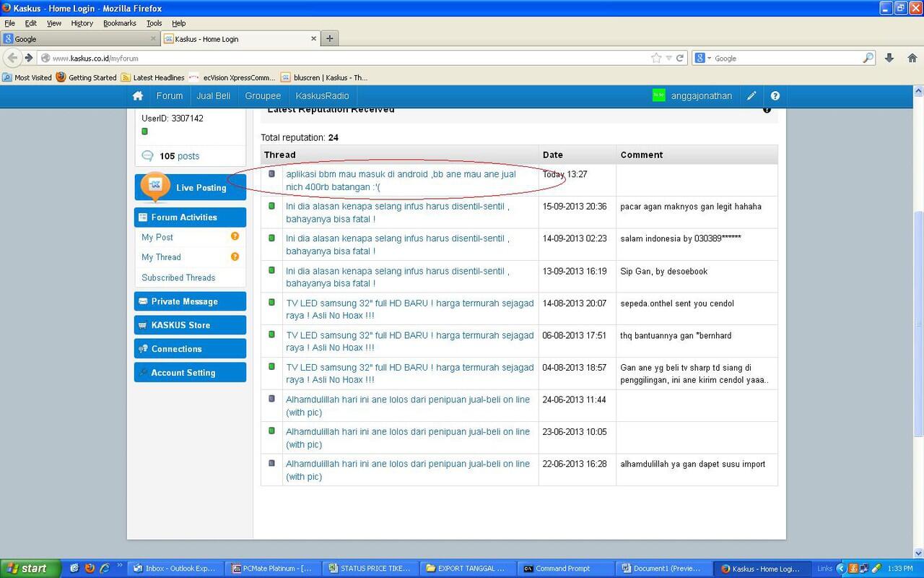Screen dimensions: 924x578
Task: Open search engine dropdown arrow
Action: tap(709, 58)
